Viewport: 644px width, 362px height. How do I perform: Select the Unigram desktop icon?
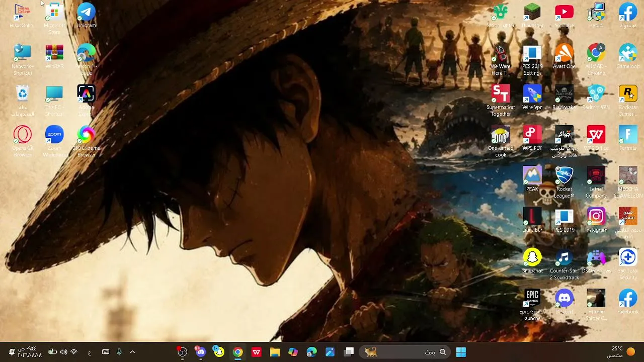tap(86, 16)
